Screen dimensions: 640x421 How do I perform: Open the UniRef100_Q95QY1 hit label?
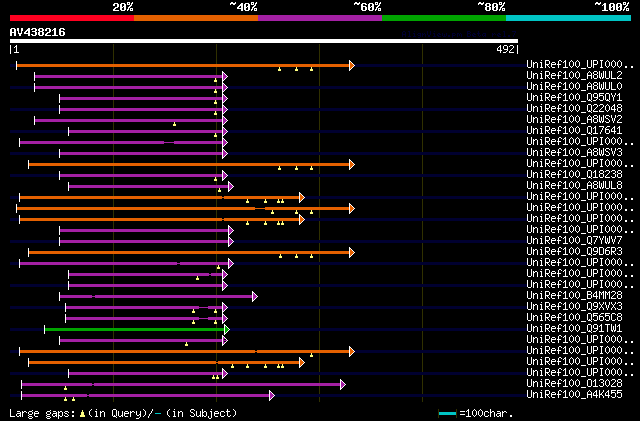click(574, 98)
